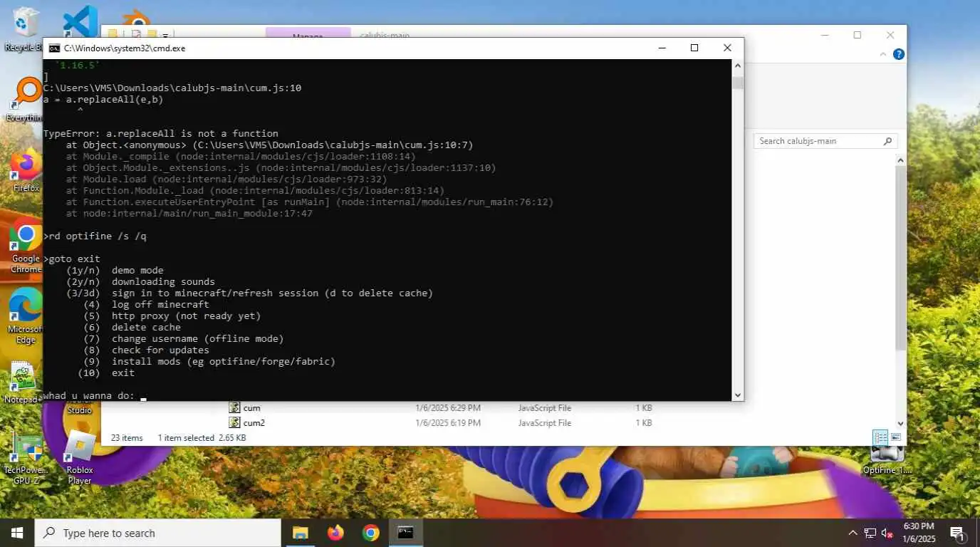Open File Explorer from the taskbar
The width and height of the screenshot is (980, 547).
[300, 533]
